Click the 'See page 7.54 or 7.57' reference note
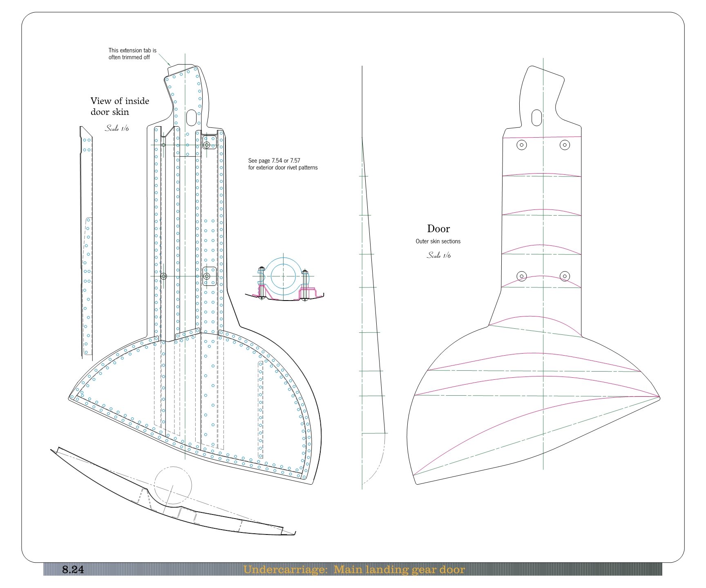Image resolution: width=706 pixels, height=588 pixels. point(283,164)
